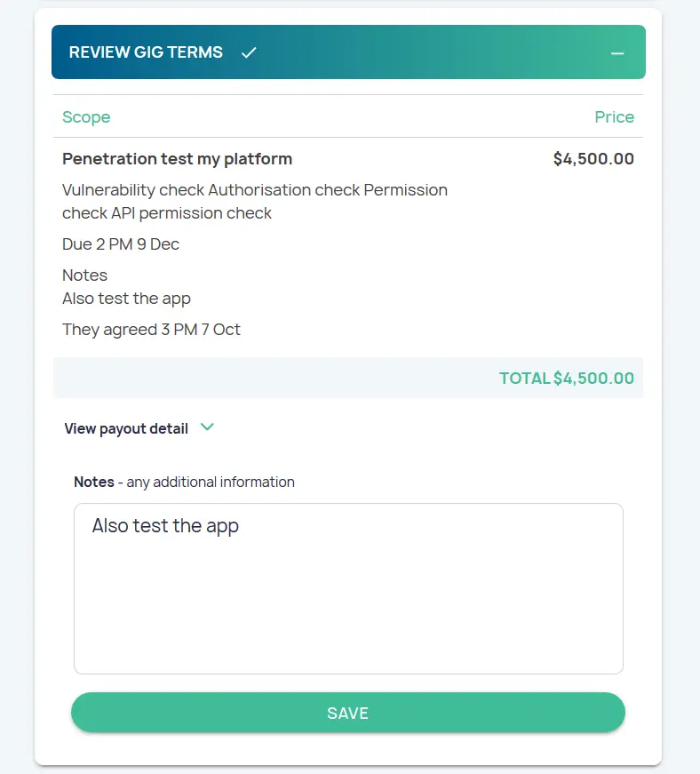
Task: Collapse the section with the minus icon
Action: pyautogui.click(x=617, y=53)
